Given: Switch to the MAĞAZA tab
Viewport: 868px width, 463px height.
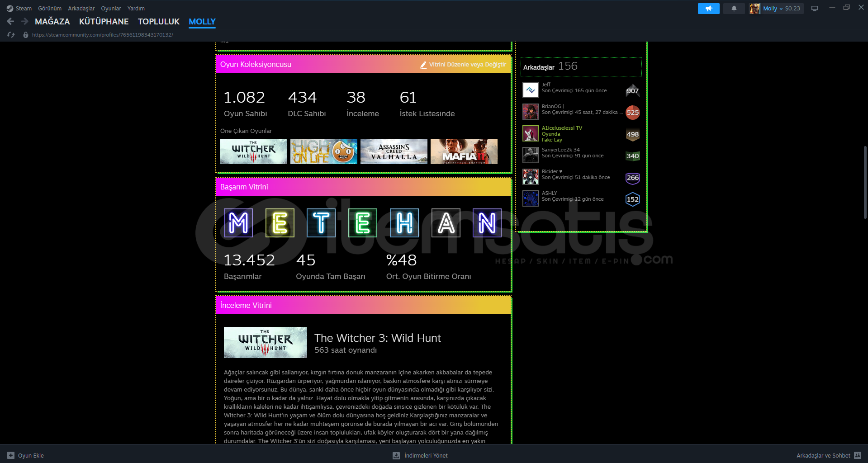Looking at the screenshot, I should click(52, 21).
